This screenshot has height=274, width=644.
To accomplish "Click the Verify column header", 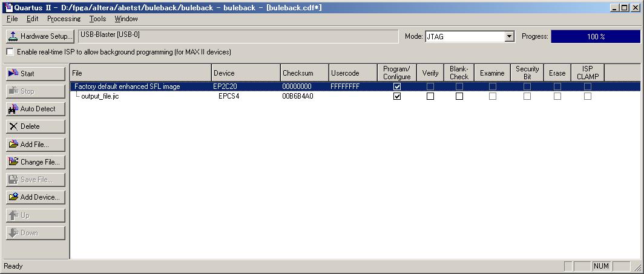I will pyautogui.click(x=430, y=73).
